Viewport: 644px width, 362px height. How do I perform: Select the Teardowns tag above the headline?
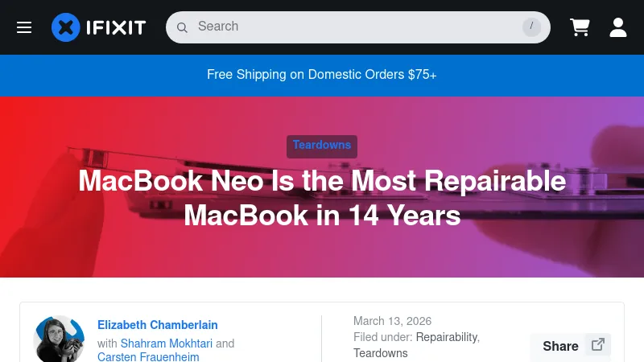(322, 146)
